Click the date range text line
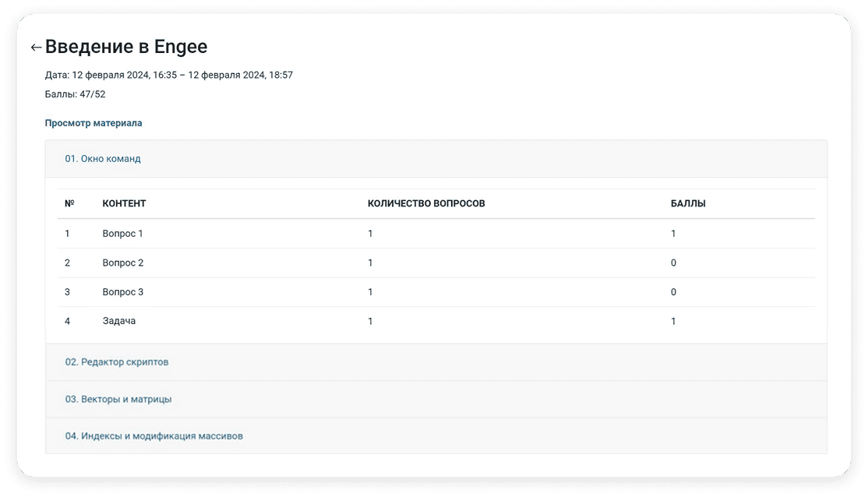This screenshot has height=497, width=868. click(169, 75)
